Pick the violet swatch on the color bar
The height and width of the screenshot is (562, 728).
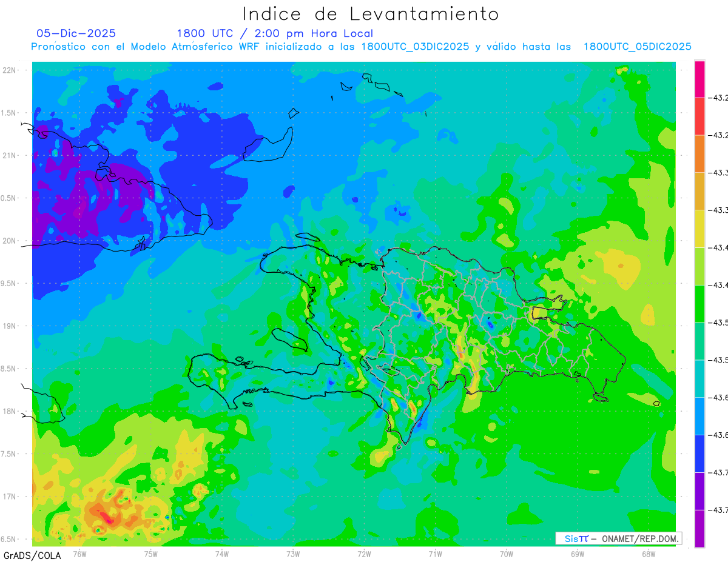pos(699,490)
